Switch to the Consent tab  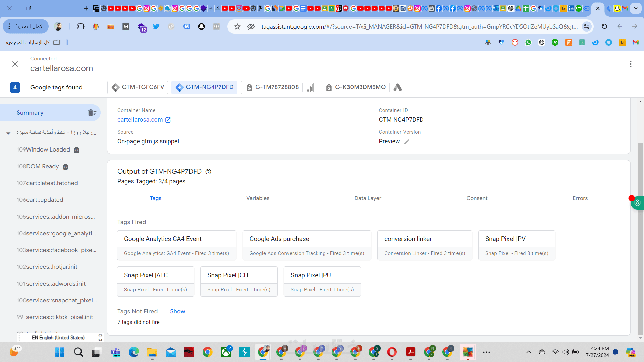pos(477,198)
